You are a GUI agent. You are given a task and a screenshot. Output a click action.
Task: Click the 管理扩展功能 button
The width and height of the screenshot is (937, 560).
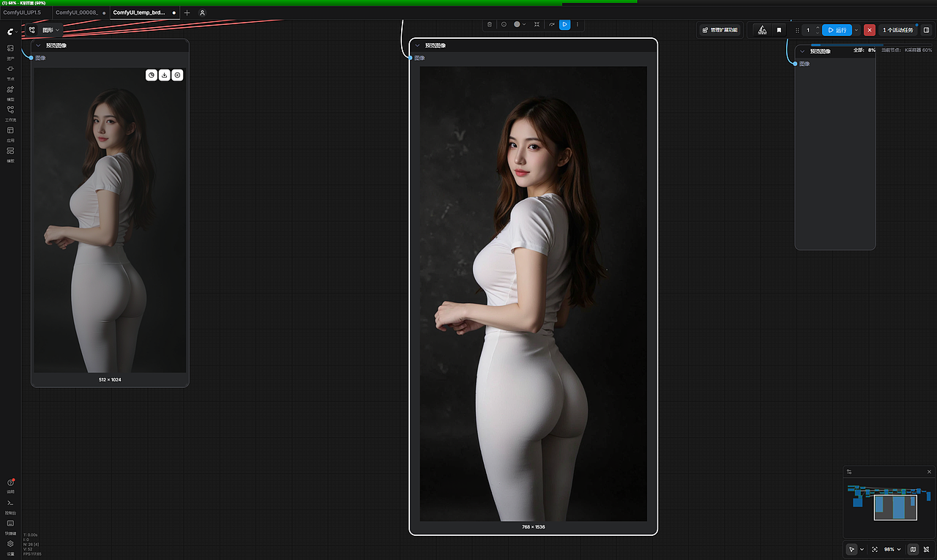[720, 30]
